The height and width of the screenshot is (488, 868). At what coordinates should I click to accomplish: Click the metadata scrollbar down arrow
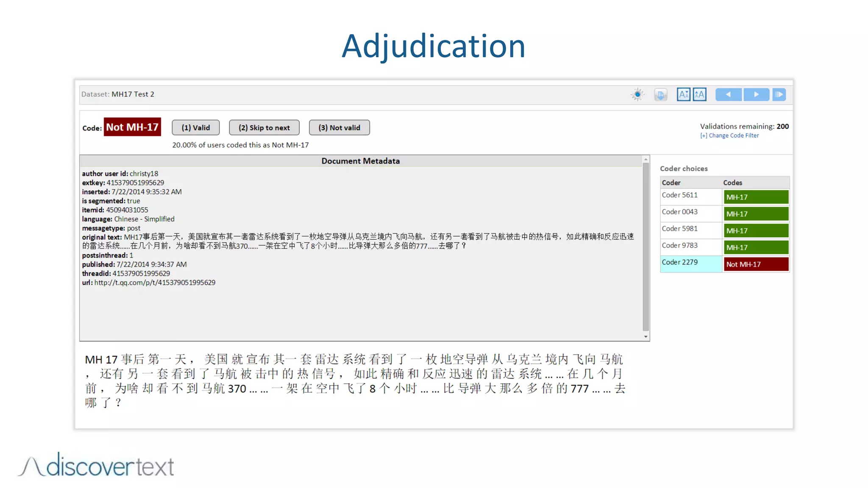[646, 337]
